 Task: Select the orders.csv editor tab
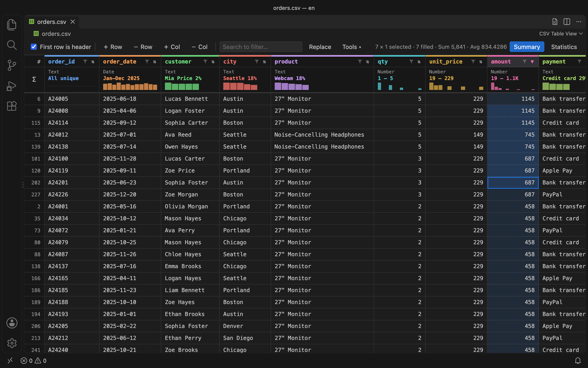point(51,22)
